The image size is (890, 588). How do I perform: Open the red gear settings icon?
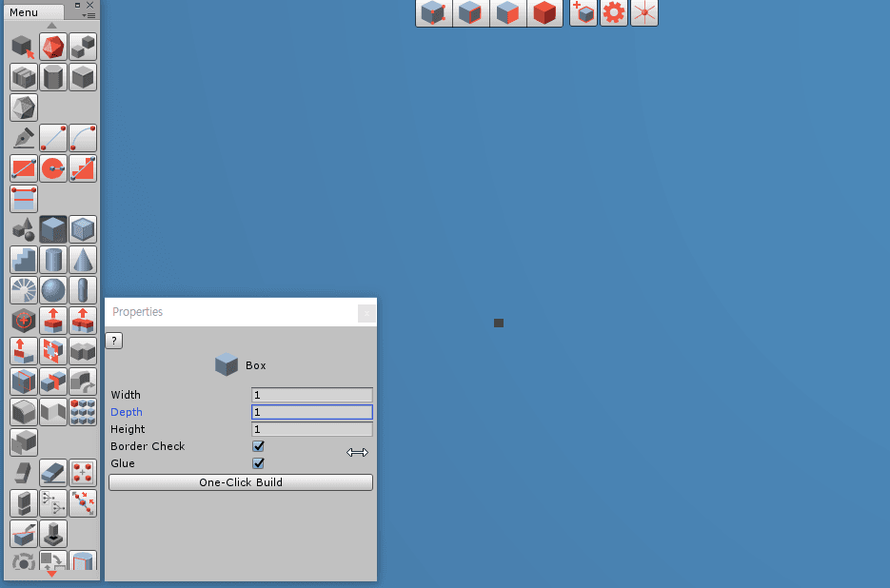coord(614,12)
